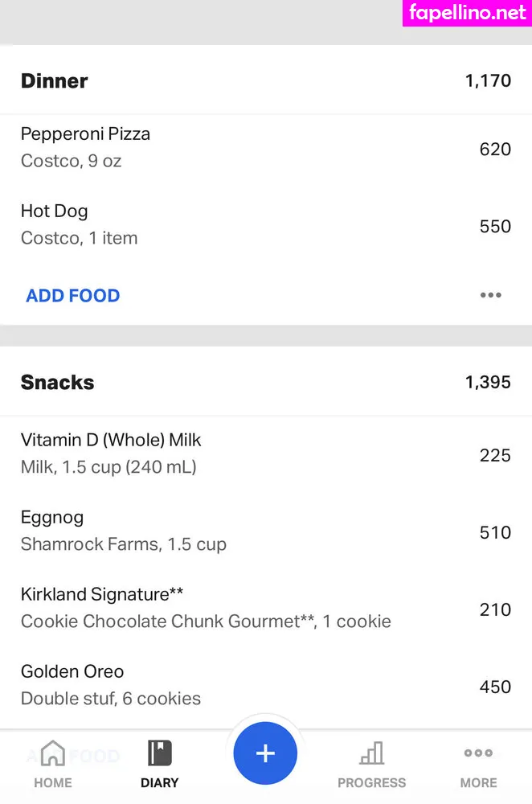Click the Snacks total 1,395 calories
The image size is (532, 804).
(x=488, y=382)
